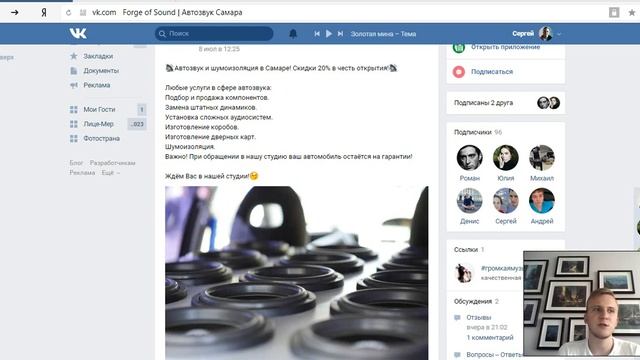Open subscriber Сергей avatar in Подписчики
This screenshot has height=360, width=640.
505,200
